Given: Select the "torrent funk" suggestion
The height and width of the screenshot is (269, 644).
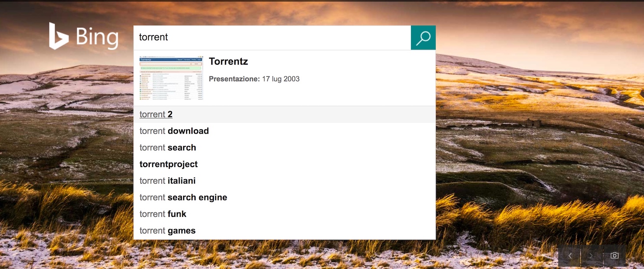Looking at the screenshot, I should click(163, 214).
